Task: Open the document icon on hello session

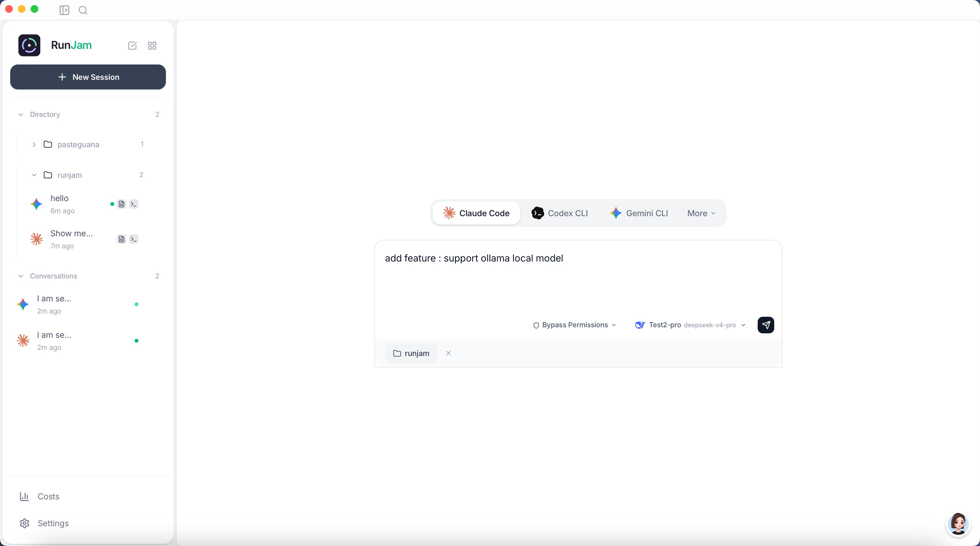Action: [x=121, y=204]
